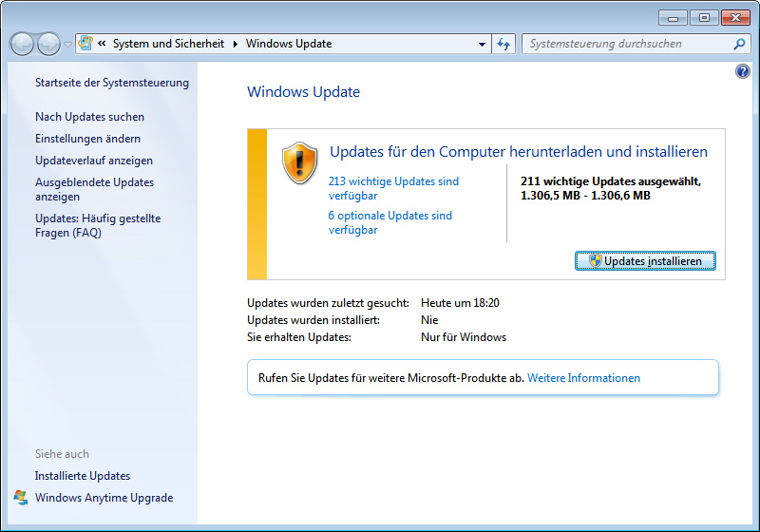This screenshot has height=532, width=760.
Task: Open Einstellungen ändern
Action: click(87, 139)
